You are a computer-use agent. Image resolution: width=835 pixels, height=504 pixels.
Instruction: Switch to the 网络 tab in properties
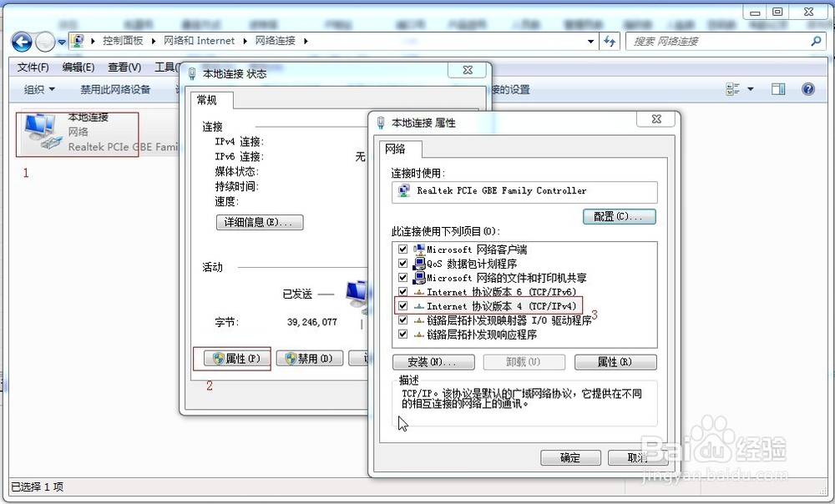397,150
